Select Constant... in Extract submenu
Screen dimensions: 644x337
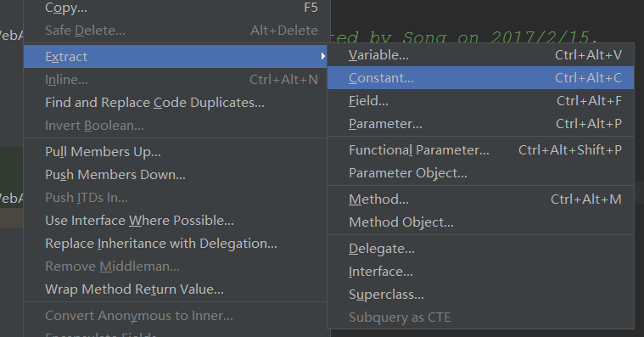point(480,78)
